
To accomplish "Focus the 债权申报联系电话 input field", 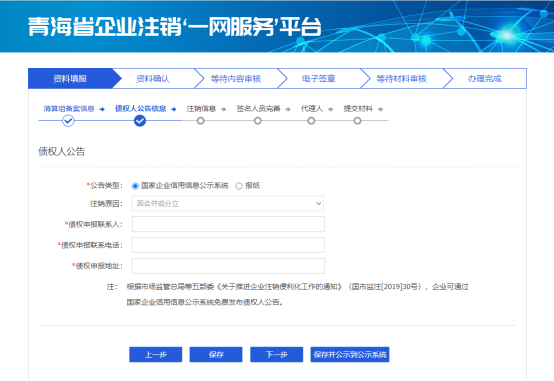I will click(x=228, y=245).
